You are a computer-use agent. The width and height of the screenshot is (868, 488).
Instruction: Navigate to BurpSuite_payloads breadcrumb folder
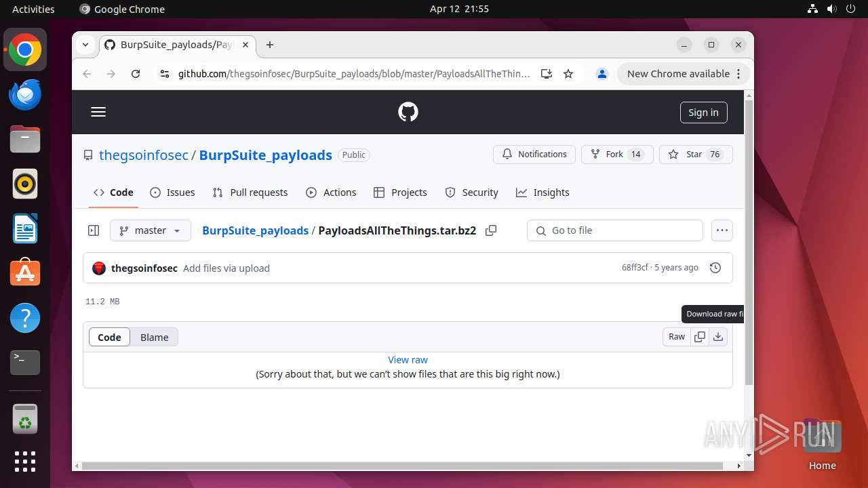point(256,230)
